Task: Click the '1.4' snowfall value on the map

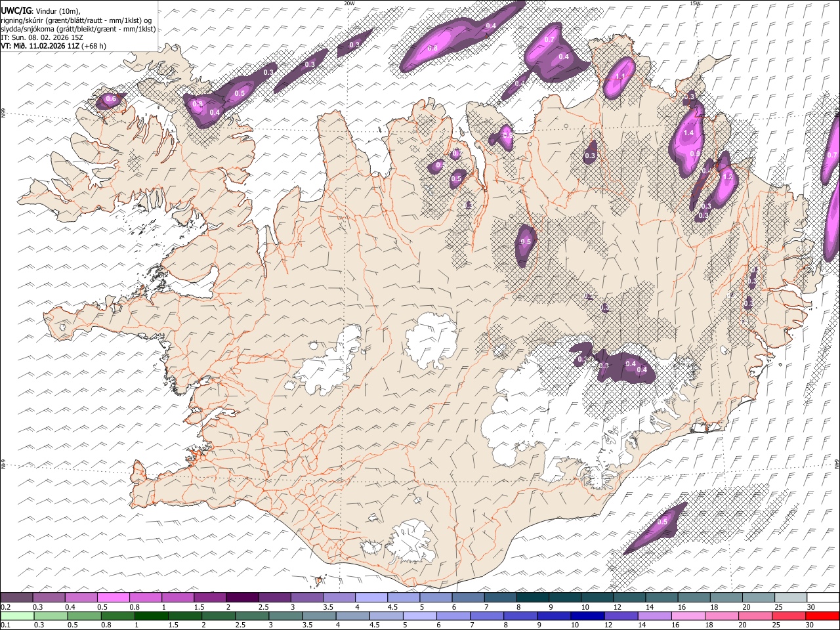Action: [x=688, y=133]
